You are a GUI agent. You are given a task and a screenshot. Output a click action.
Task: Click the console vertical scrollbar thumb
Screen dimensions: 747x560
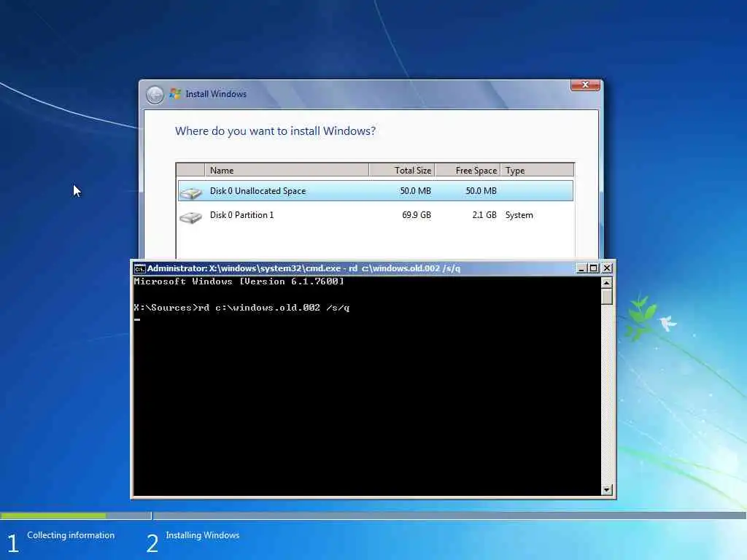[606, 296]
